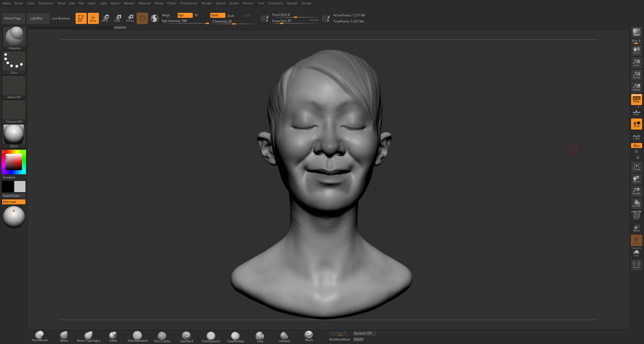This screenshot has width=644, height=344.
Task: Toggle Transp transparency mode
Action: point(636,228)
